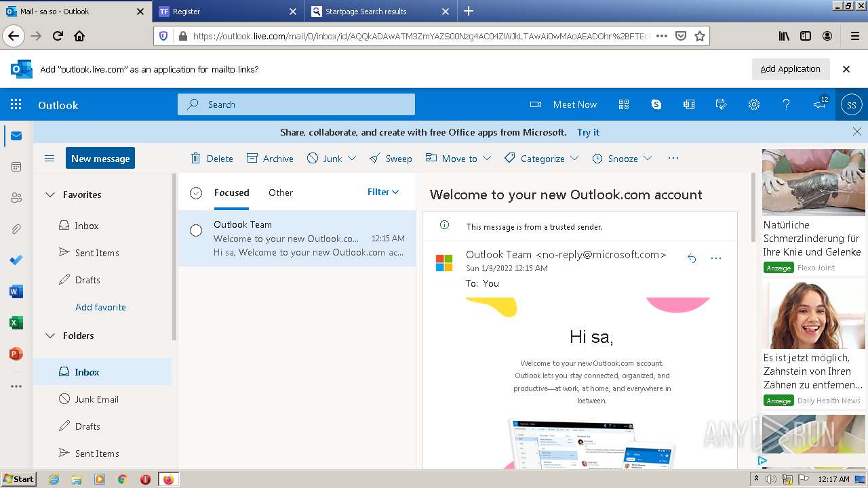Viewport: 868px width, 488px height.
Task: Sweep messages from this sender
Action: (x=391, y=159)
